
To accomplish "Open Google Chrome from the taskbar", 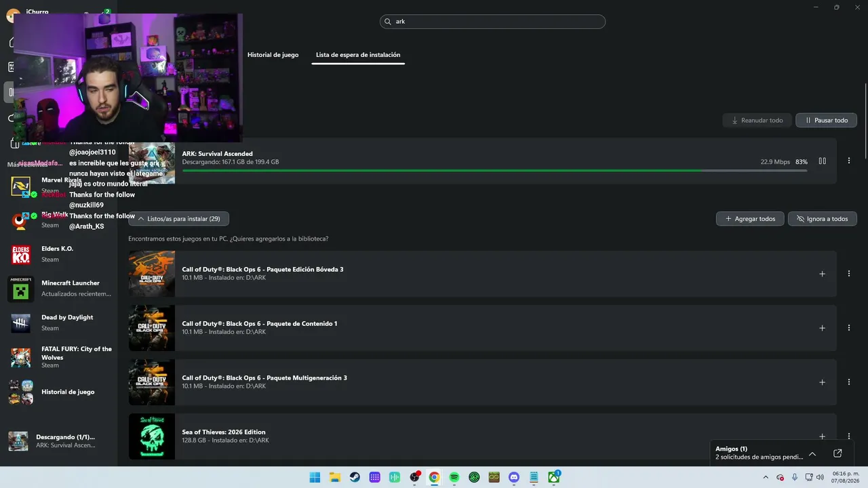I will pyautogui.click(x=434, y=477).
